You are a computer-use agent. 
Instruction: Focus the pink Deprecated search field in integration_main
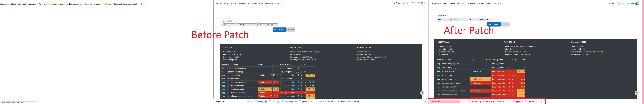point(445,101)
